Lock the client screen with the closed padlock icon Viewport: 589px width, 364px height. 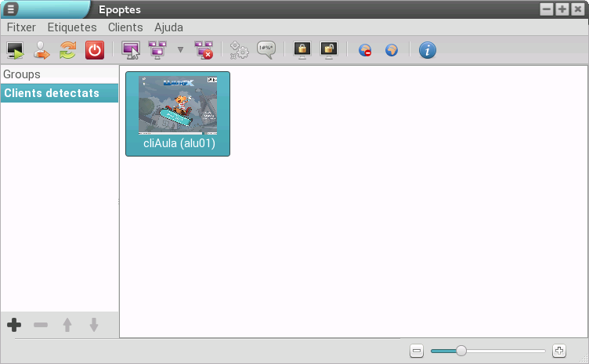coord(302,50)
